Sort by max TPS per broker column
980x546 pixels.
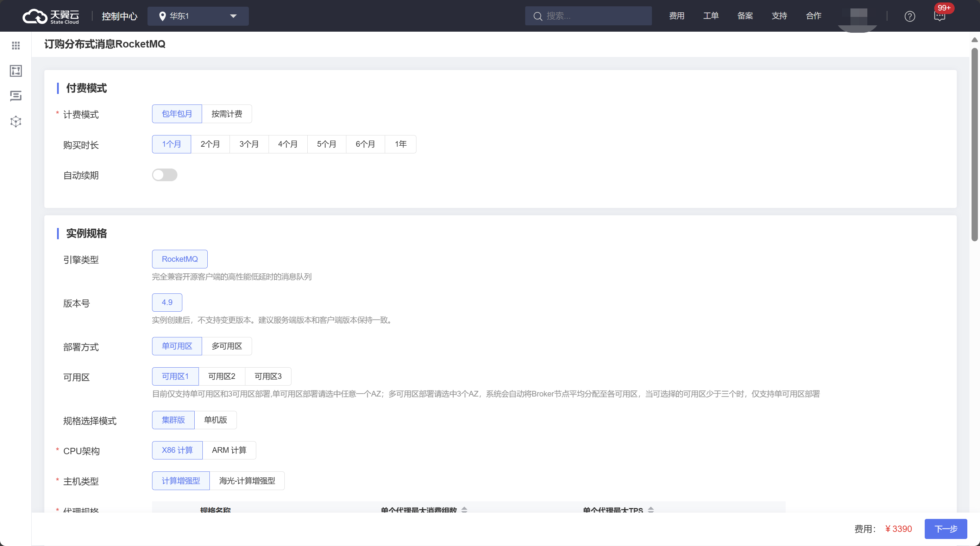coord(651,510)
